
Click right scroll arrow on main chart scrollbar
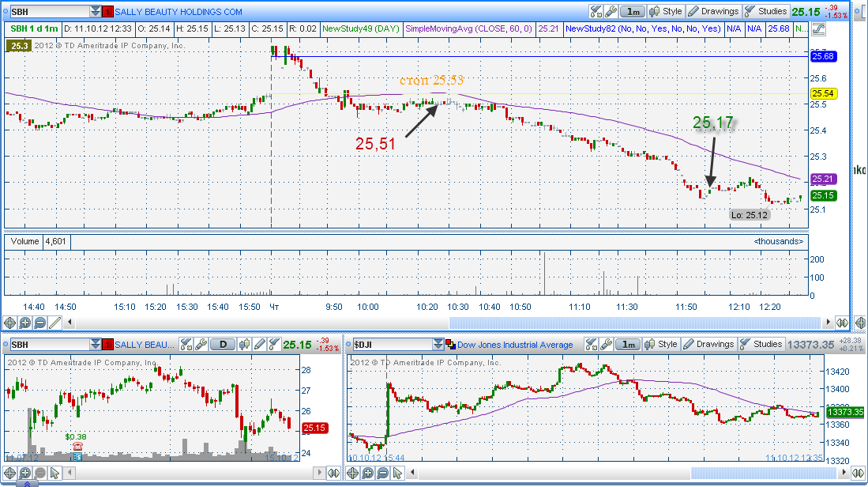click(829, 322)
